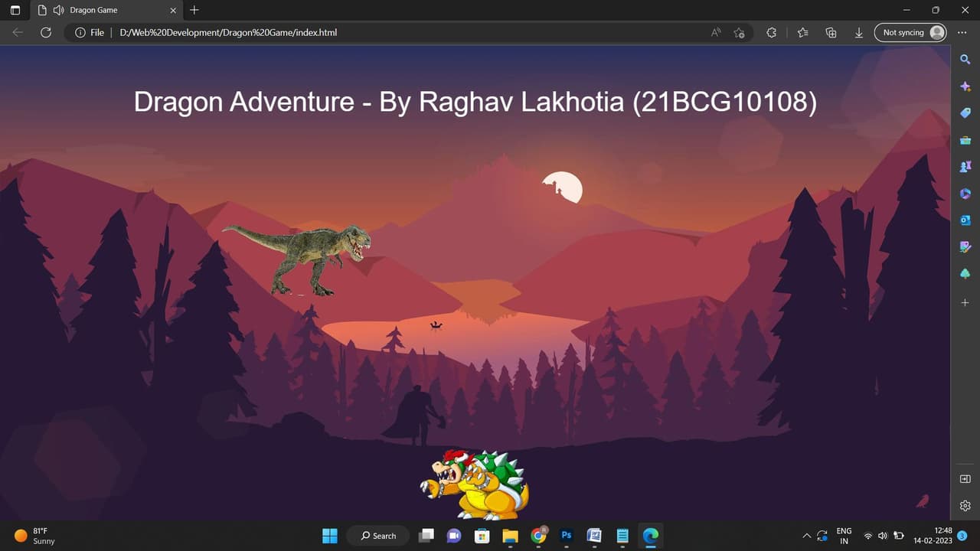Viewport: 980px width, 551px height.
Task: Open Google Chrome from the taskbar
Action: click(539, 536)
